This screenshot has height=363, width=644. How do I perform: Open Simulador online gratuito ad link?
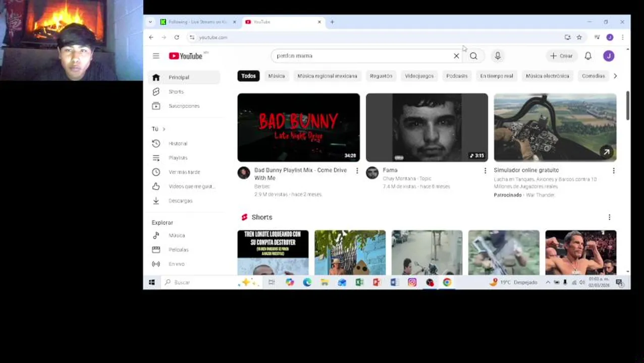[x=526, y=170]
